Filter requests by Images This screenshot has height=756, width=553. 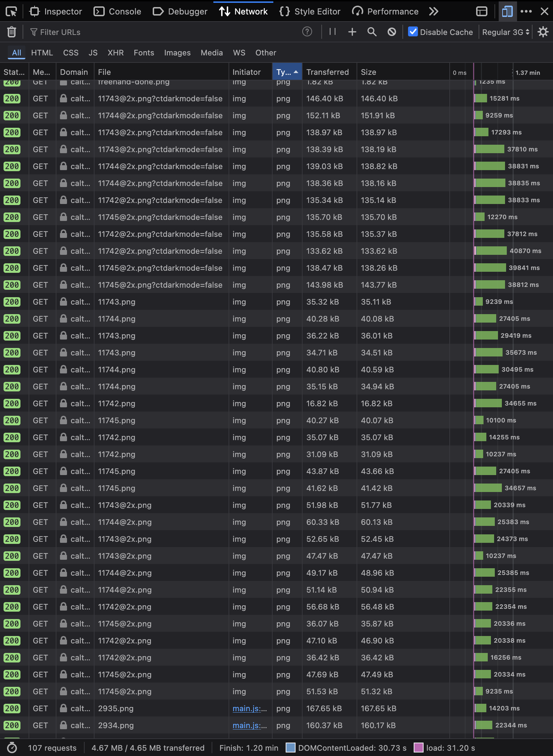(177, 53)
